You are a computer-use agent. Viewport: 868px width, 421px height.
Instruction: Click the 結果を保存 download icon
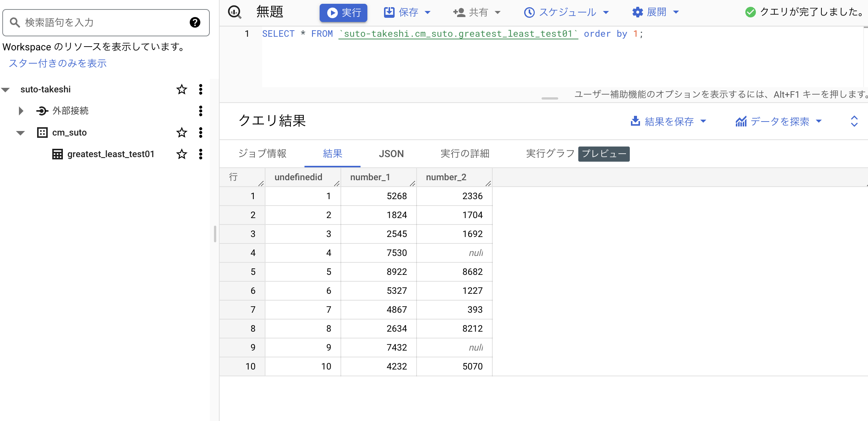635,121
